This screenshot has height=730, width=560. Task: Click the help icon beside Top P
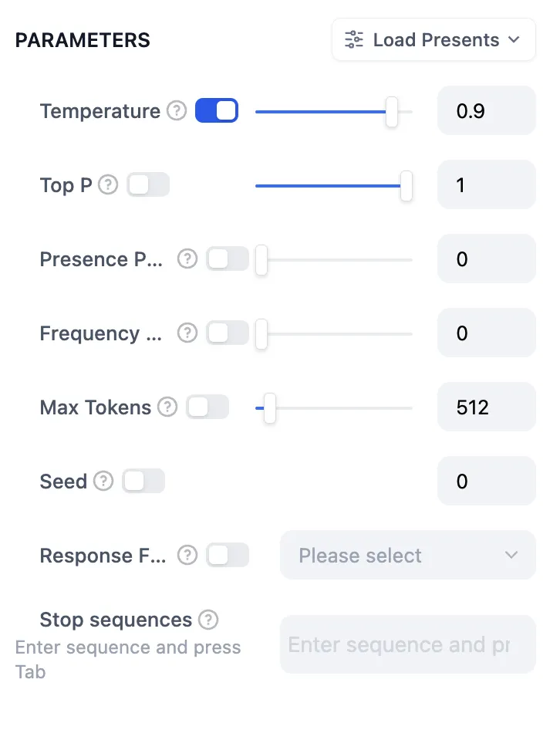click(x=108, y=185)
